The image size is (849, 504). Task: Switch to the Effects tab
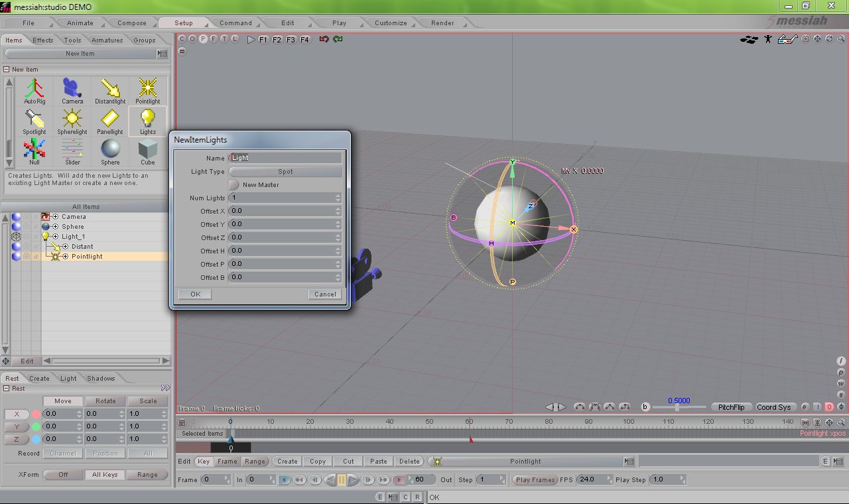coord(42,40)
